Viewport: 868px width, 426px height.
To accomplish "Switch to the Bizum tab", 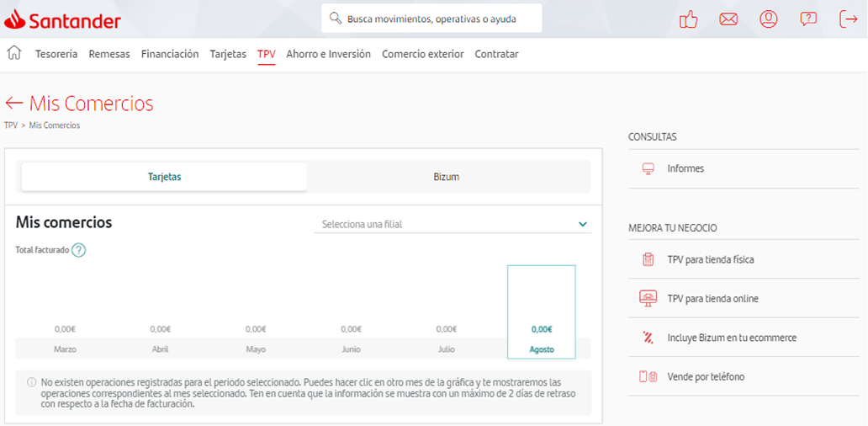I will tap(446, 178).
